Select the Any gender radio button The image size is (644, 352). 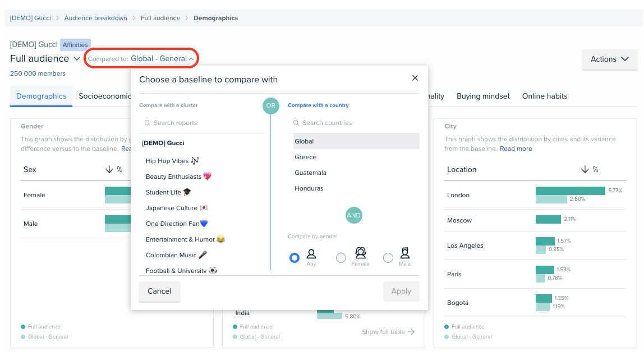[295, 258]
